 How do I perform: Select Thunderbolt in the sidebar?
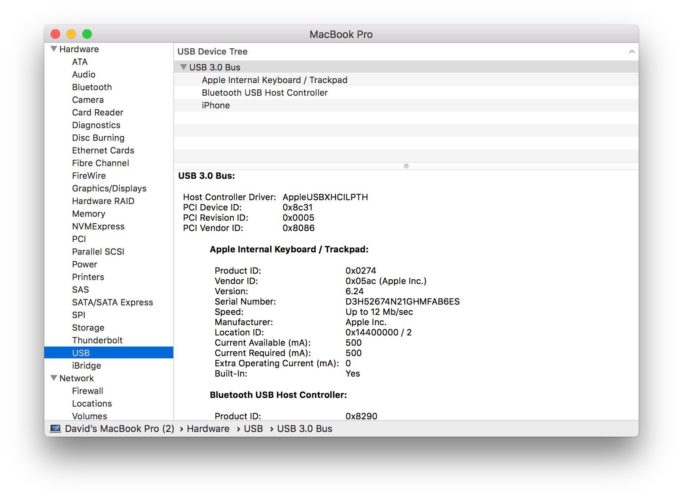tap(97, 340)
